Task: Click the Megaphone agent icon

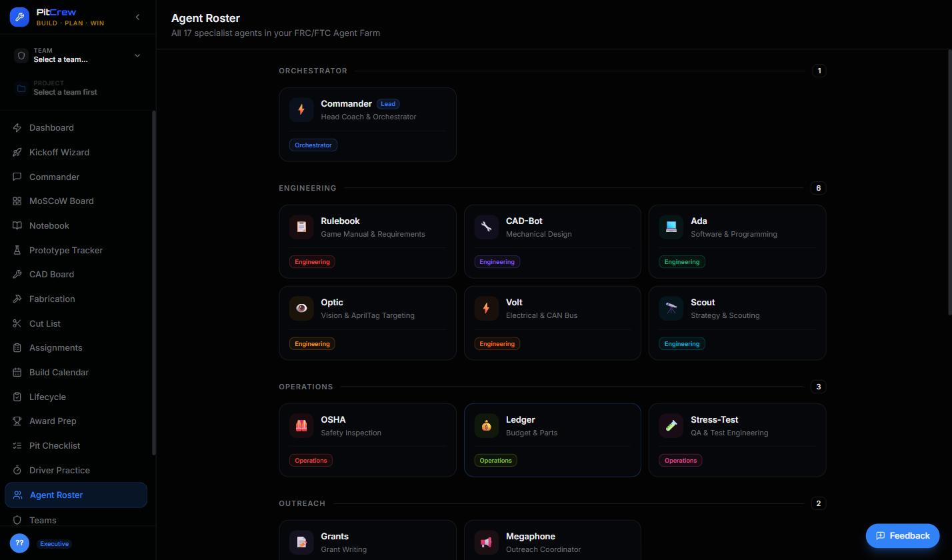Action: pyautogui.click(x=486, y=542)
